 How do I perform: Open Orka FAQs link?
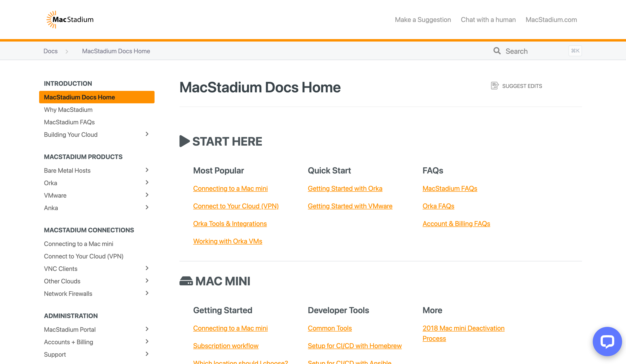tap(438, 206)
